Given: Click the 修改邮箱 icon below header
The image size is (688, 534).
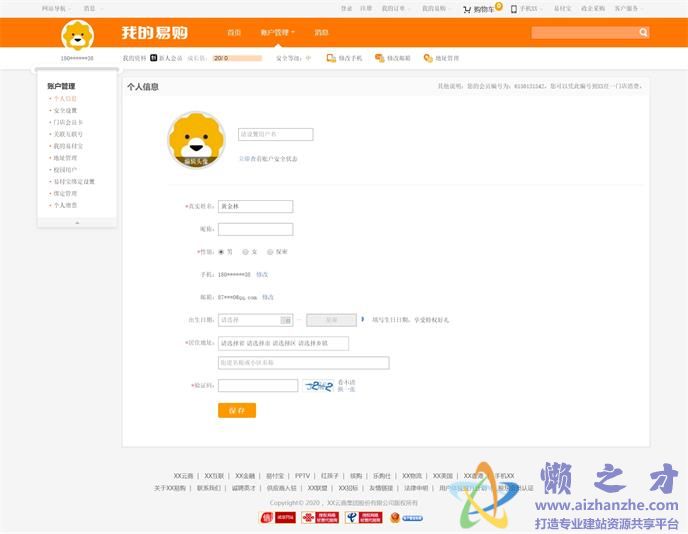Looking at the screenshot, I should click(x=379, y=58).
